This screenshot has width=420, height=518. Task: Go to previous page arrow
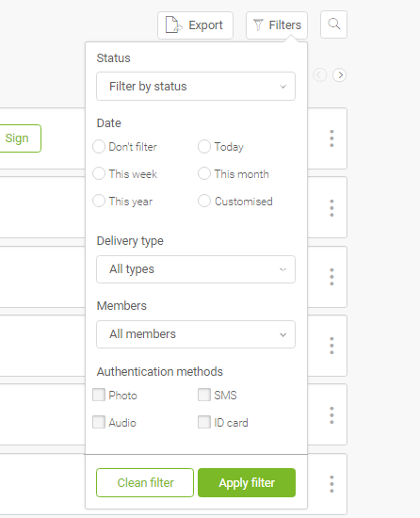(x=319, y=75)
